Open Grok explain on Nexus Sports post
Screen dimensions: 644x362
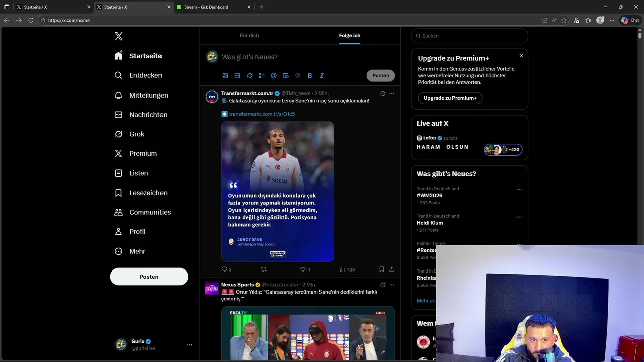pos(383,285)
